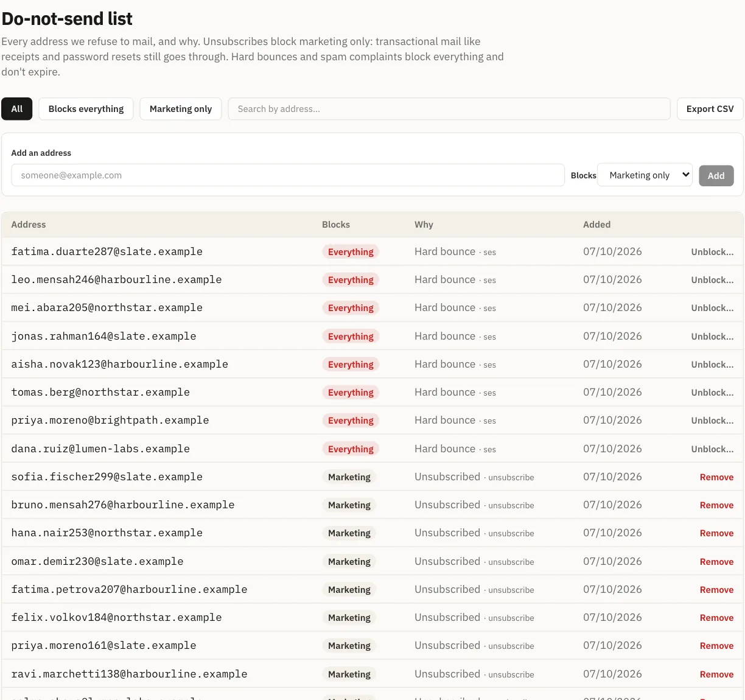Select address jonas.rahman164@slate.example
Image resolution: width=745 pixels, height=700 pixels.
(103, 336)
